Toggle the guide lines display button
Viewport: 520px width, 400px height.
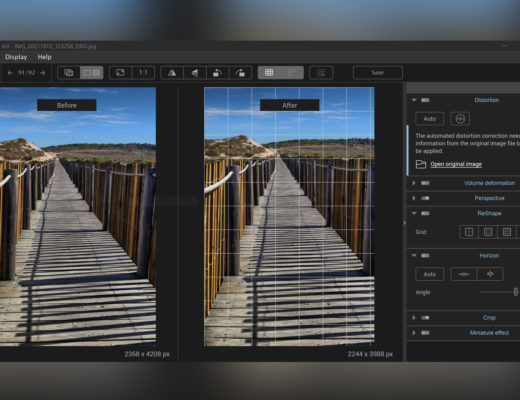point(292,73)
